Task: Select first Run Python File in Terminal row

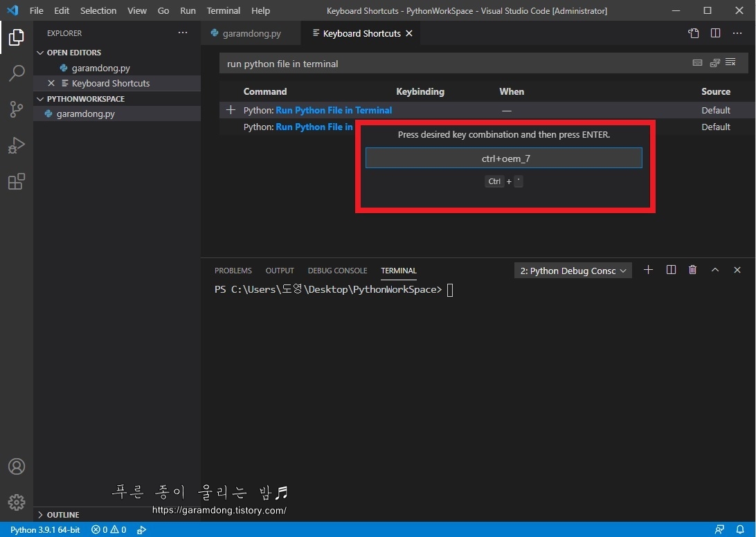Action: [x=487, y=110]
